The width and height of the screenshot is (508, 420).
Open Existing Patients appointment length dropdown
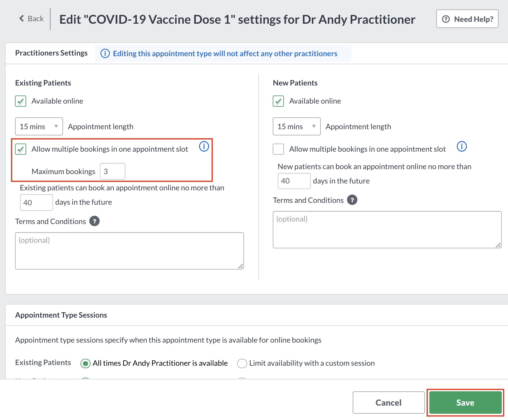(39, 126)
